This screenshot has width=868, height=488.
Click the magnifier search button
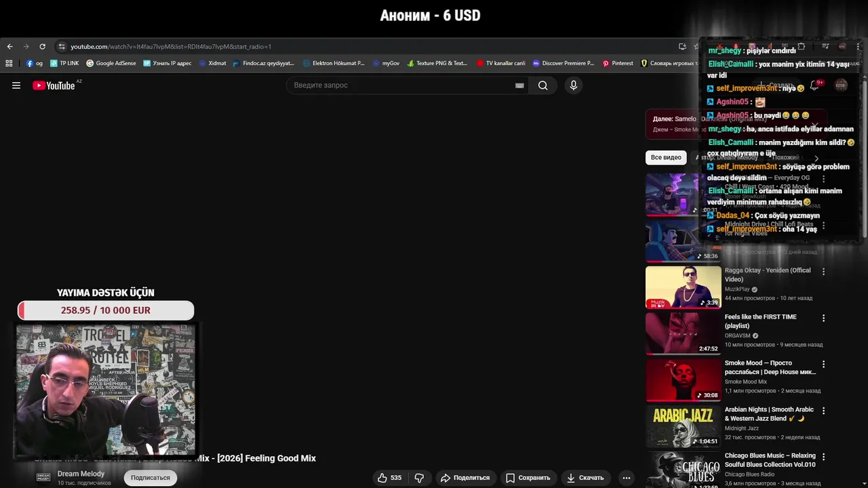542,85
